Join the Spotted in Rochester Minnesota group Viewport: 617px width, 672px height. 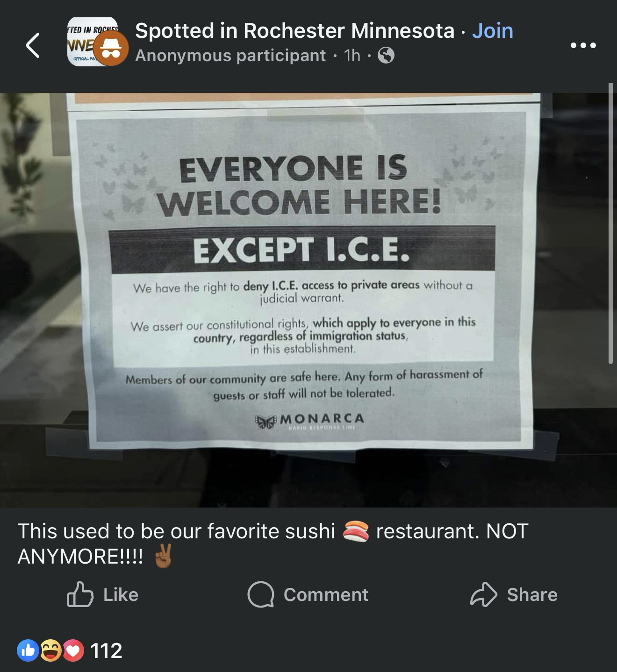pos(493,31)
